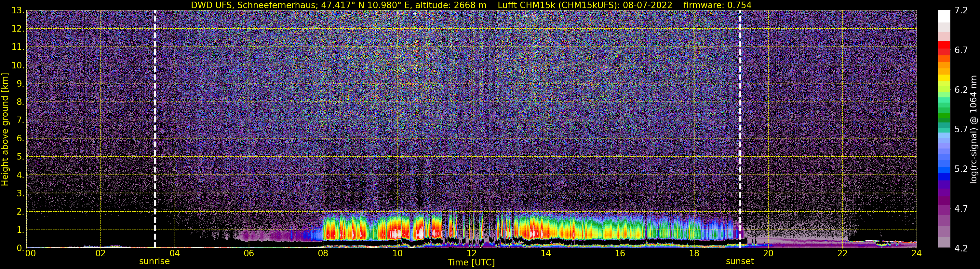Click the x-axis tick label '14'
The image size is (980, 269).
point(545,253)
